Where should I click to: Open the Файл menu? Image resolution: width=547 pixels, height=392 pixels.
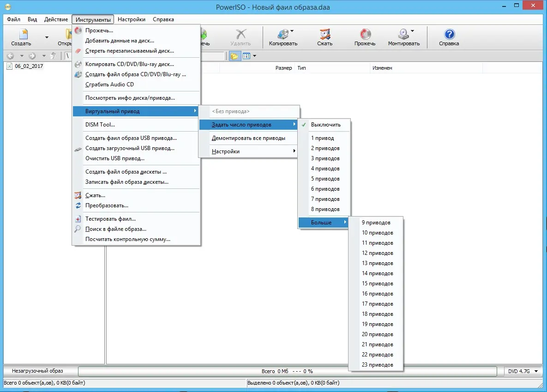click(13, 19)
